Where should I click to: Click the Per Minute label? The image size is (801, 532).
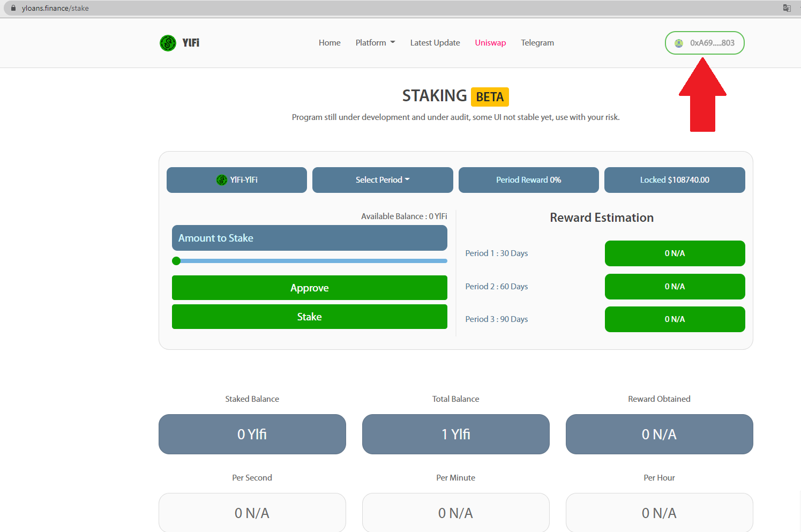click(x=456, y=478)
